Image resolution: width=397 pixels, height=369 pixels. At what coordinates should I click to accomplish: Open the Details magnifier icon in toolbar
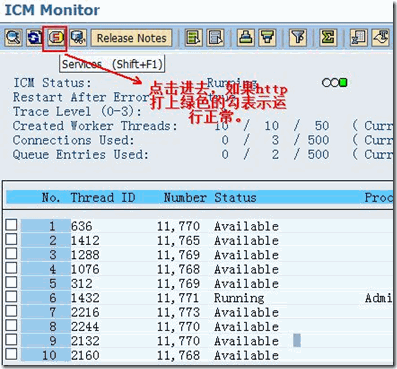14,38
